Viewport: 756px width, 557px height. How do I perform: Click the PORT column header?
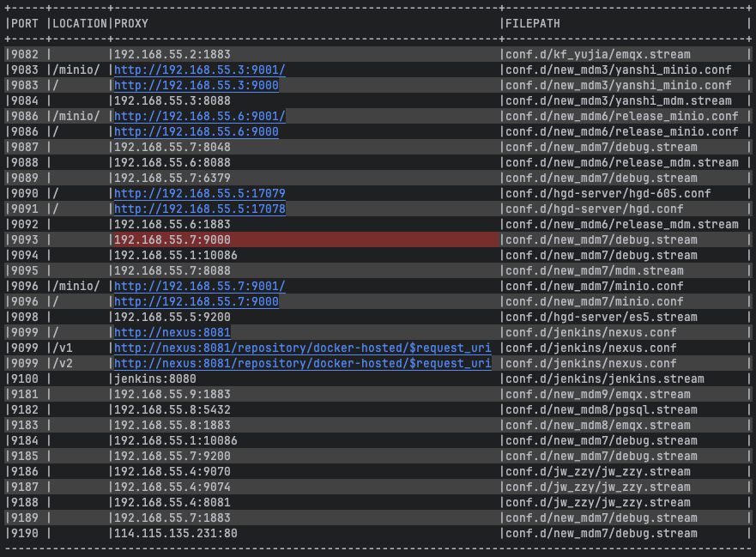tap(24, 23)
